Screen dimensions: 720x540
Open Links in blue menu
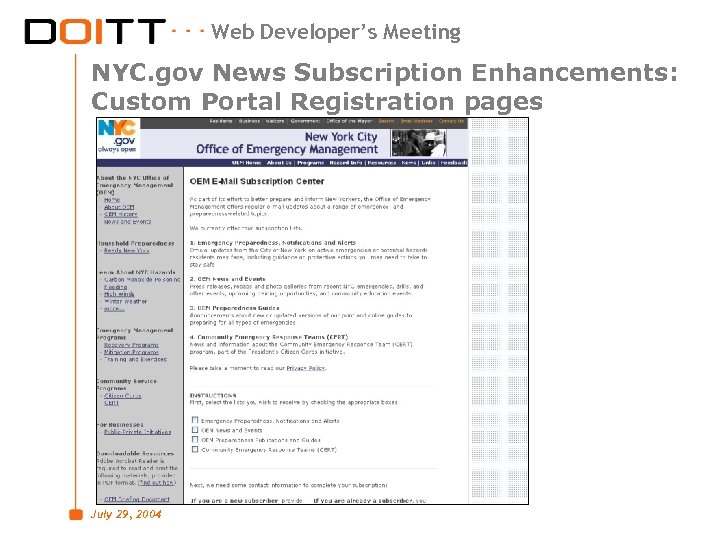pos(428,163)
